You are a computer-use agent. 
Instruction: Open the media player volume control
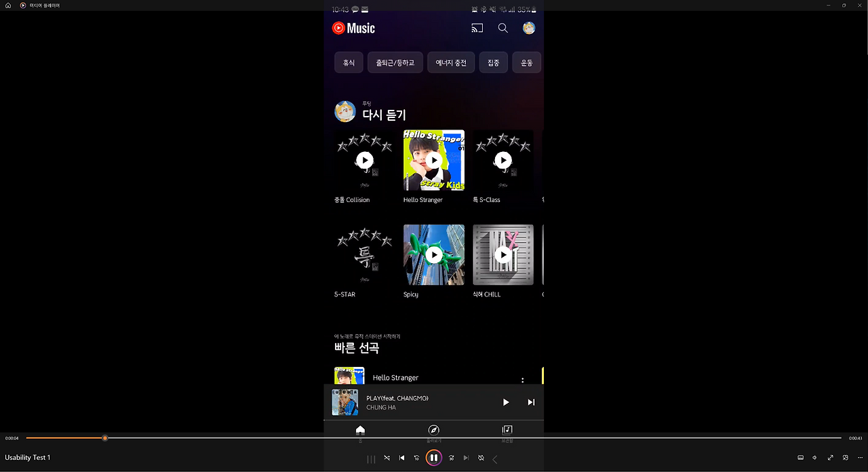coord(814,458)
